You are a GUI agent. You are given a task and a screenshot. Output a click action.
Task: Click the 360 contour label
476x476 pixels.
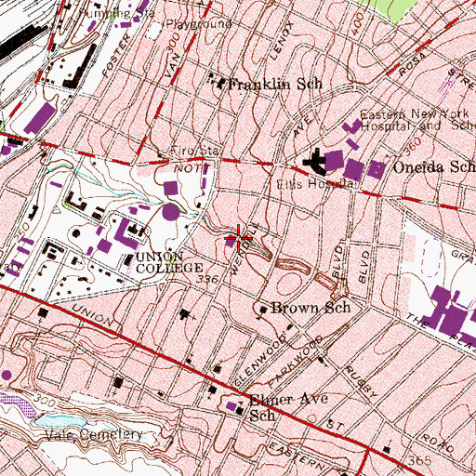pos(413,146)
